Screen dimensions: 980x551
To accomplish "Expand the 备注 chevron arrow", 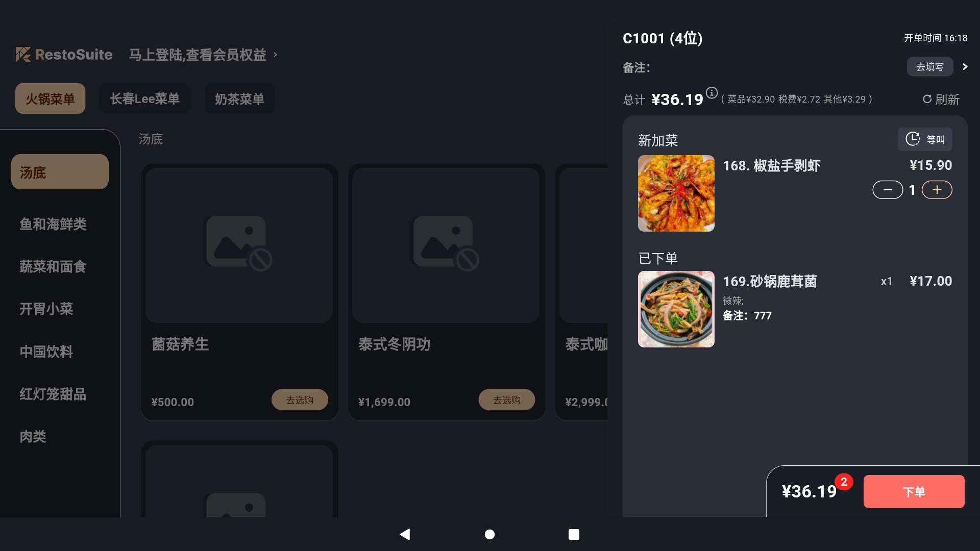I will tap(965, 67).
